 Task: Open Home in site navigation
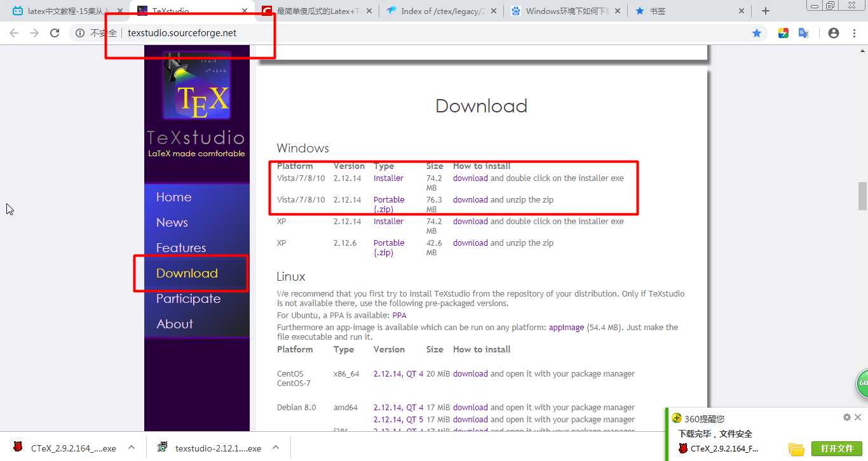coord(173,197)
